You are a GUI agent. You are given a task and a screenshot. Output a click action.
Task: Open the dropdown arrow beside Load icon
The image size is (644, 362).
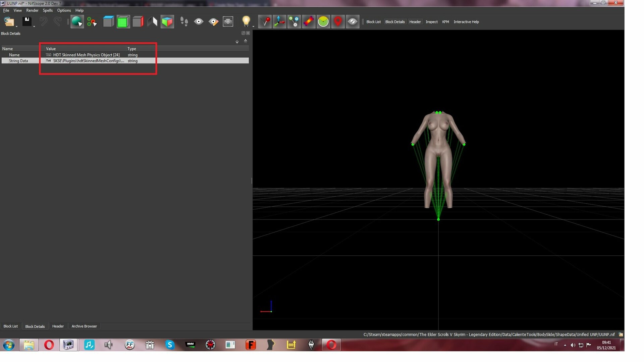pos(16,26)
